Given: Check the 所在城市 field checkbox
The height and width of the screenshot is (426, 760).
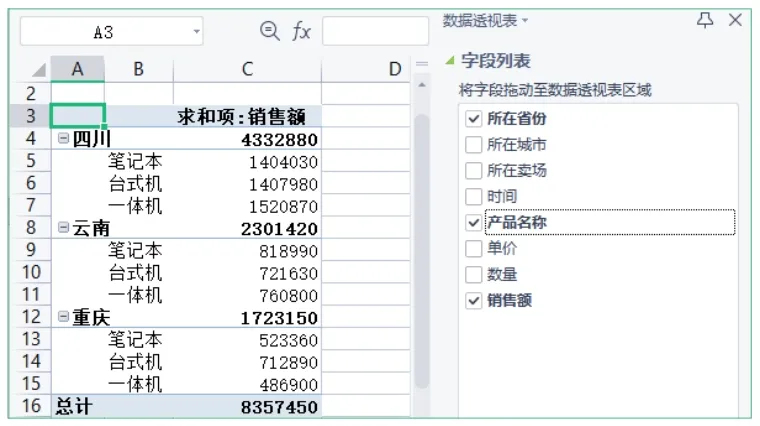Looking at the screenshot, I should [x=474, y=144].
